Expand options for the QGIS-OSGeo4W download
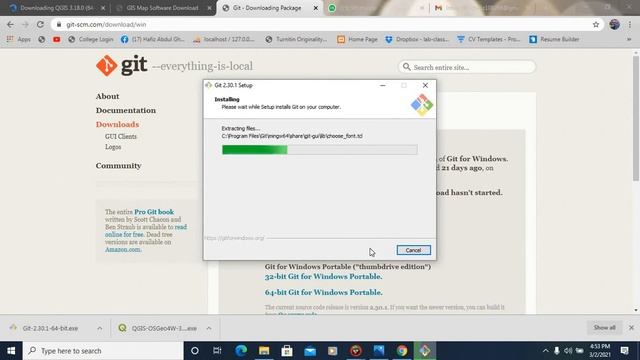 pyautogui.click(x=209, y=328)
